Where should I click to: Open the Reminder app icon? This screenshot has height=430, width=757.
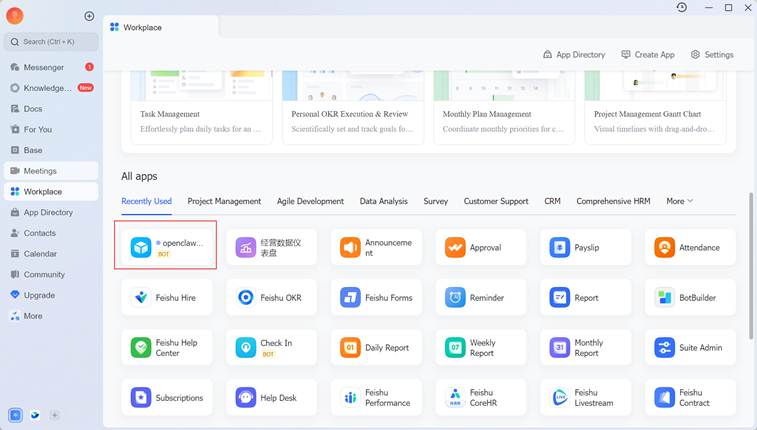(455, 298)
